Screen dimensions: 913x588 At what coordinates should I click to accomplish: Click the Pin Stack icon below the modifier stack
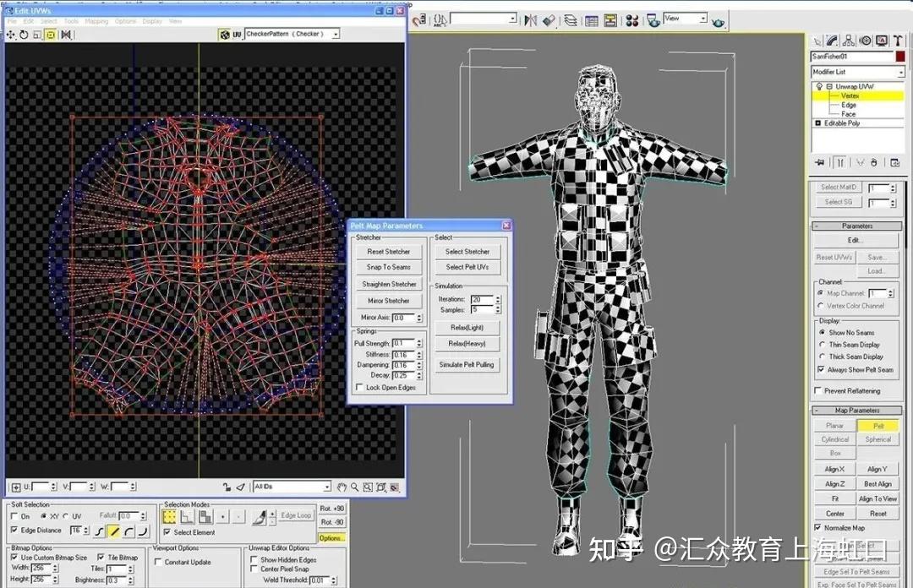coord(818,161)
